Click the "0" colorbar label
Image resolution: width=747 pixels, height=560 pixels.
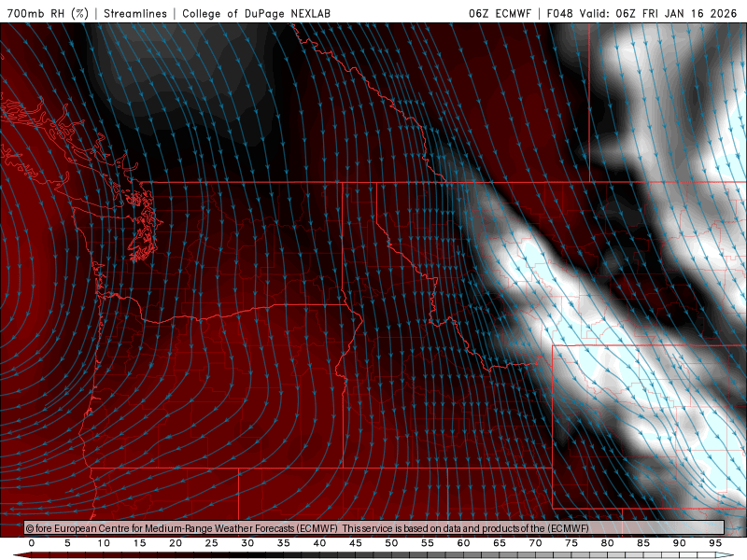tap(32, 543)
